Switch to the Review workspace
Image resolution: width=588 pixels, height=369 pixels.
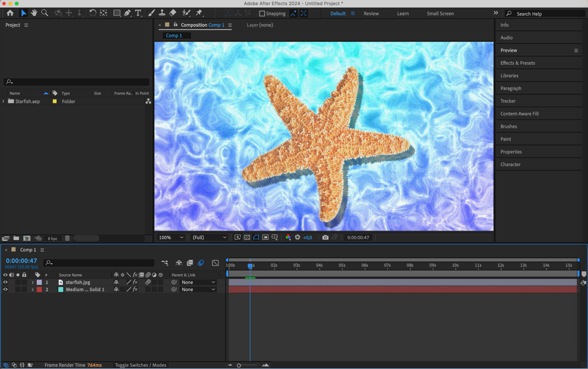[371, 14]
